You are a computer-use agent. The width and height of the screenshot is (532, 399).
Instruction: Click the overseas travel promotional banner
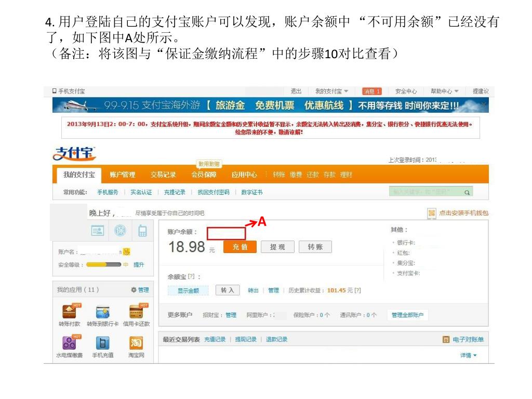(x=270, y=105)
